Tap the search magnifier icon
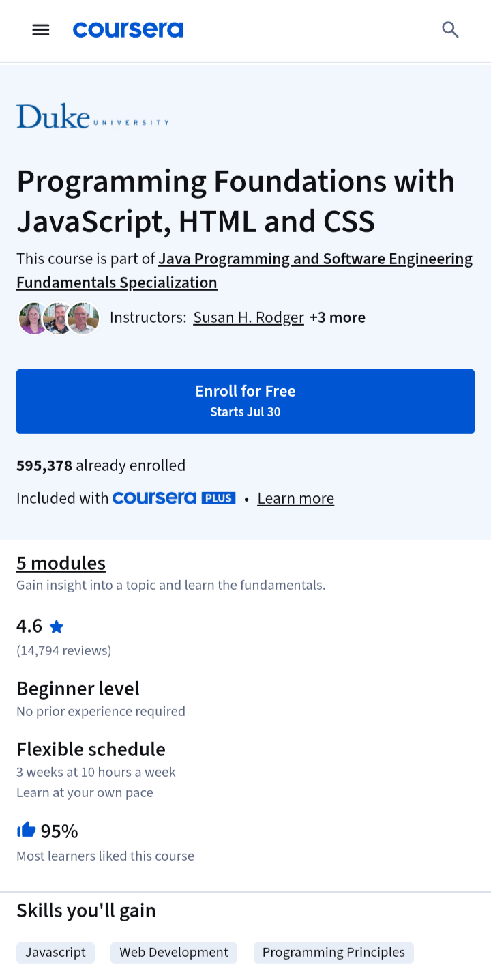The width and height of the screenshot is (491, 980). point(450,30)
